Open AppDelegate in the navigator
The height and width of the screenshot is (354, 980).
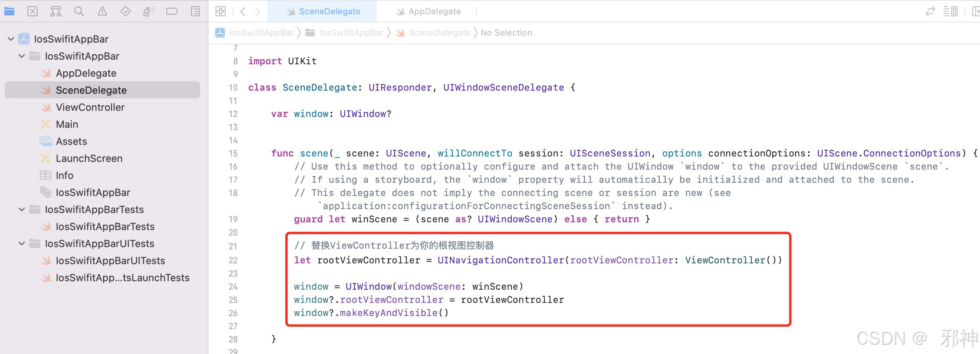point(102,73)
